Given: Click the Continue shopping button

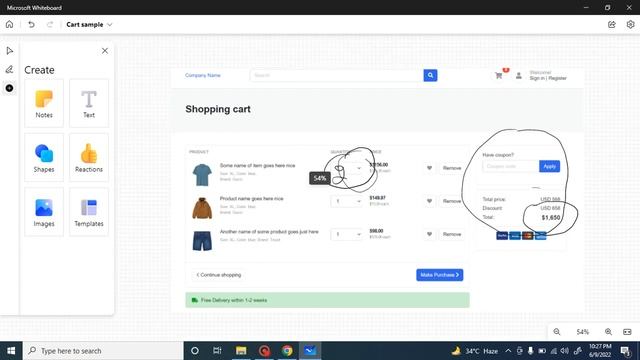Looking at the screenshot, I should [219, 275].
